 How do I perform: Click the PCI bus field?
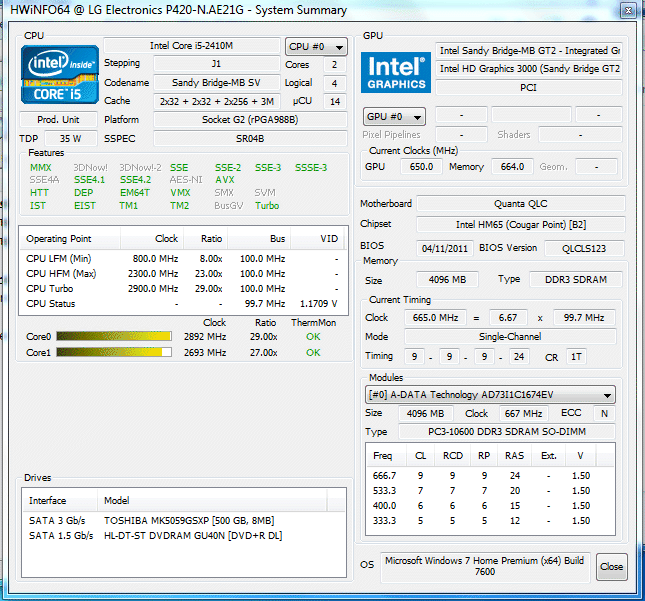click(x=529, y=88)
